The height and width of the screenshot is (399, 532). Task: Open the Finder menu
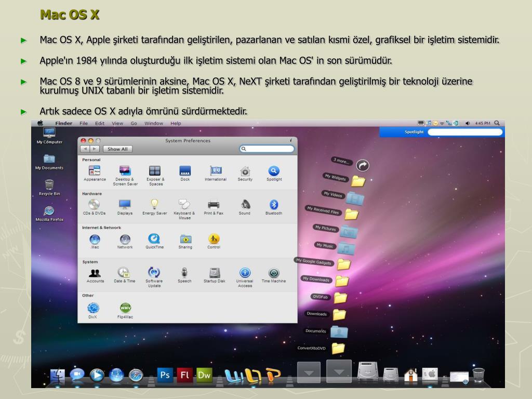point(64,123)
